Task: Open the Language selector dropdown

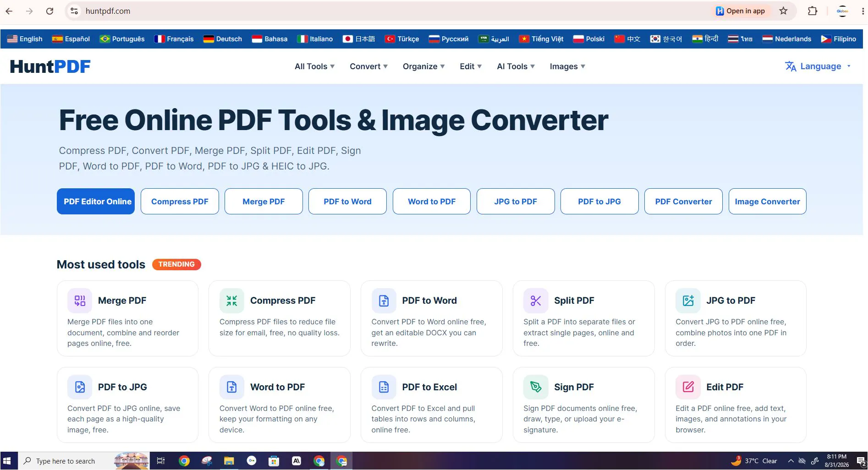Action: [818, 66]
